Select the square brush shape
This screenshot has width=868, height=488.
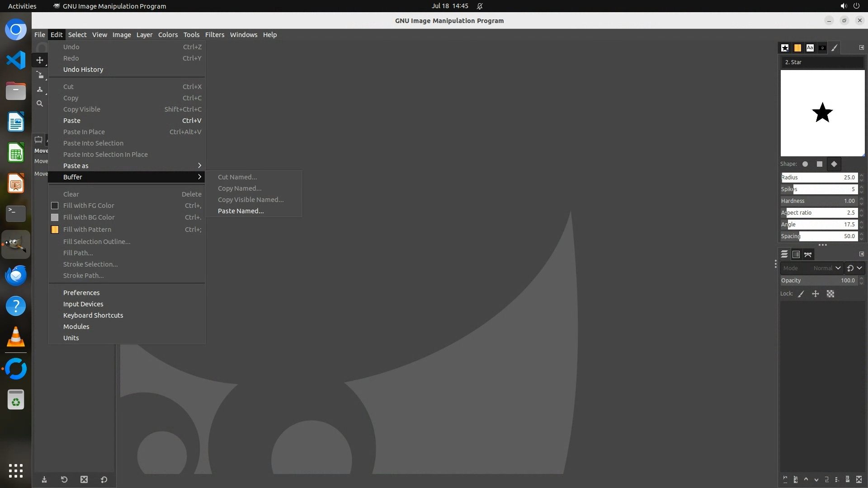coord(820,164)
